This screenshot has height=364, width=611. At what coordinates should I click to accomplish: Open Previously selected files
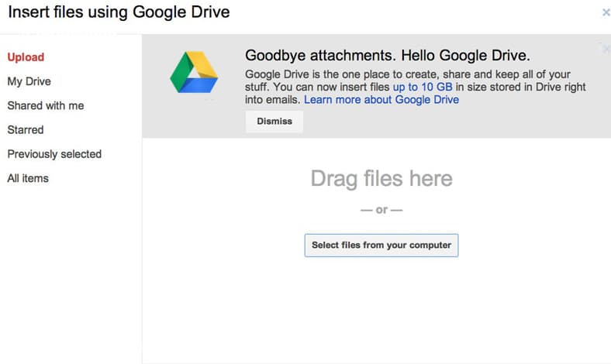point(54,154)
